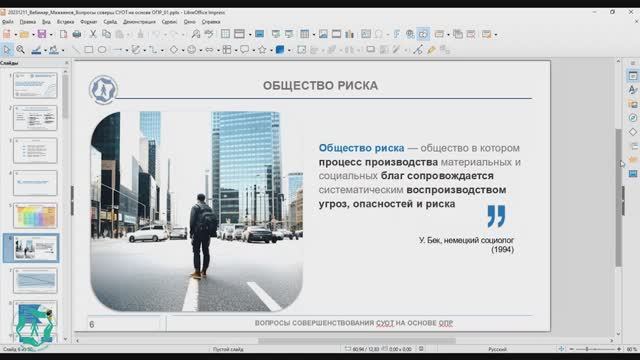This screenshot has height=360, width=640.
Task: Click the New Slide icon
Action: (439, 34)
